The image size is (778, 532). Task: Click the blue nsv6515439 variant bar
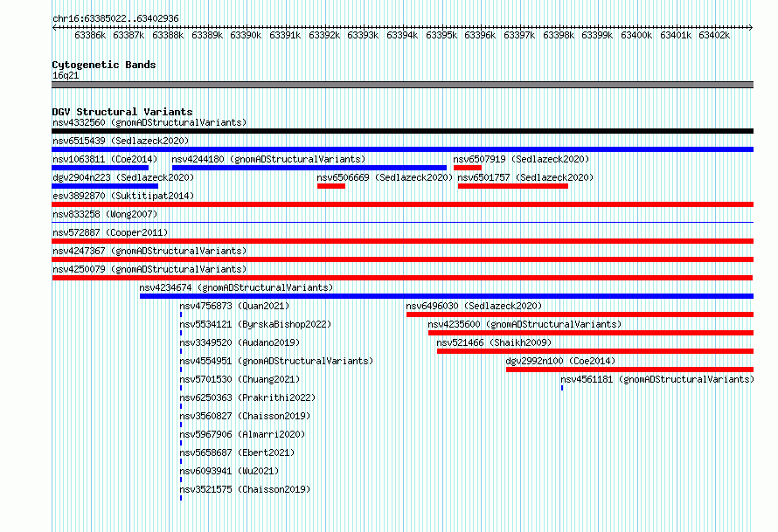click(x=402, y=149)
